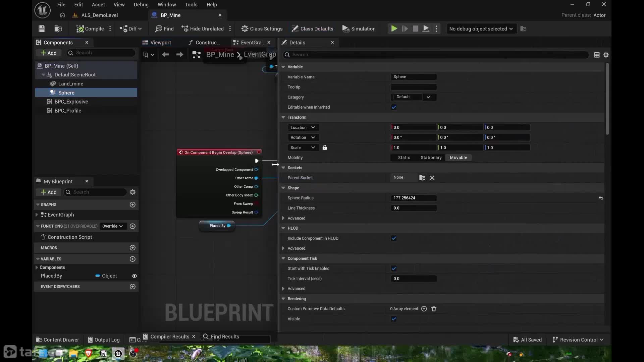Click the Browse to asset icon
The width and height of the screenshot is (644, 362).
[58, 29]
